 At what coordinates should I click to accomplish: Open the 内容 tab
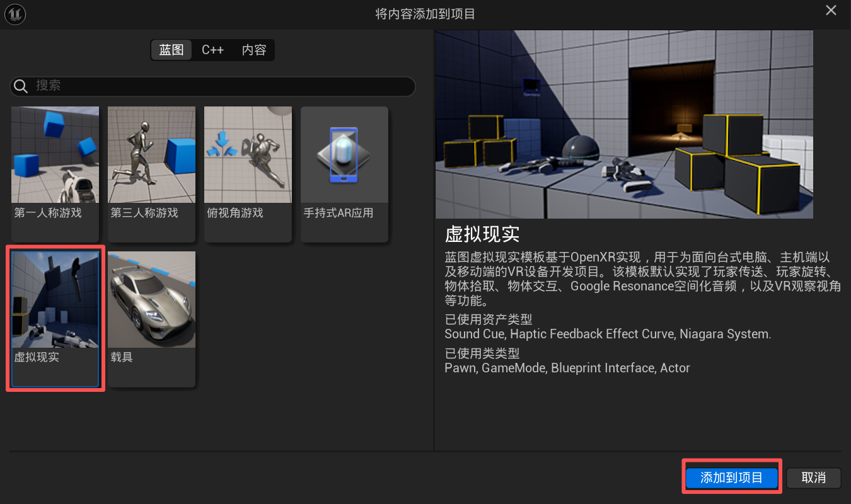coord(254,50)
